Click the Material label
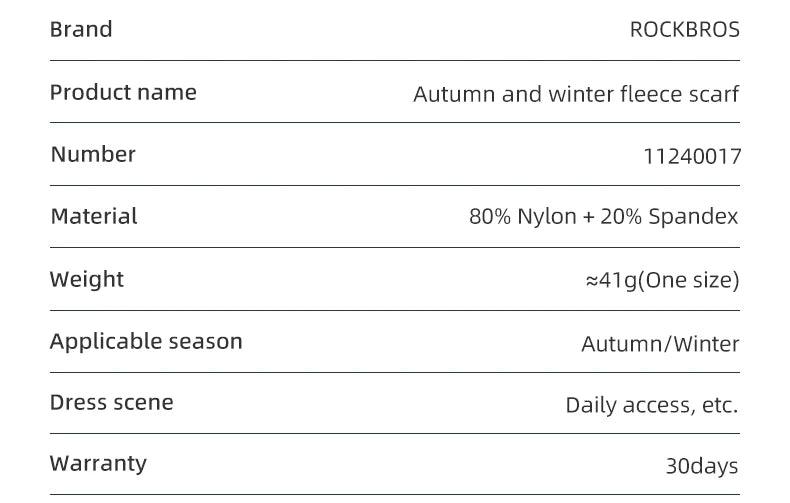The height and width of the screenshot is (503, 790). pyautogui.click(x=94, y=216)
